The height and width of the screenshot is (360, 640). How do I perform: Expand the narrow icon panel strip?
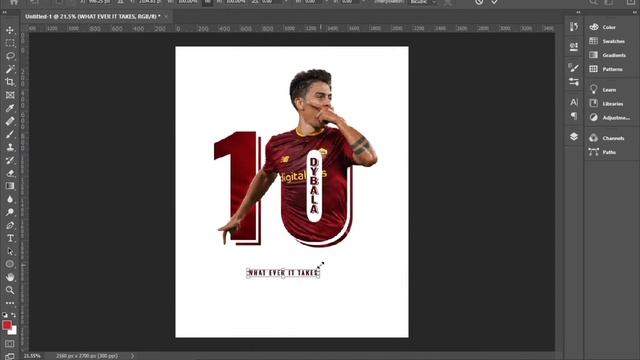[x=578, y=12]
